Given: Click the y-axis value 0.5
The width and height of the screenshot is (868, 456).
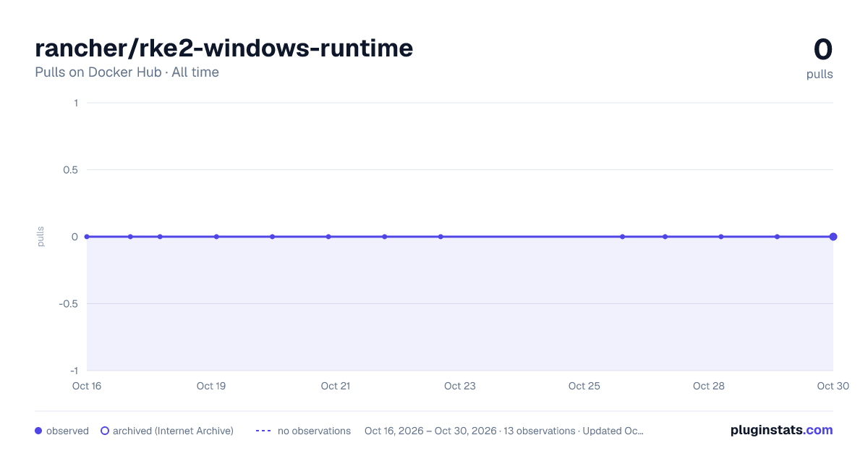Looking at the screenshot, I should pyautogui.click(x=70, y=170).
